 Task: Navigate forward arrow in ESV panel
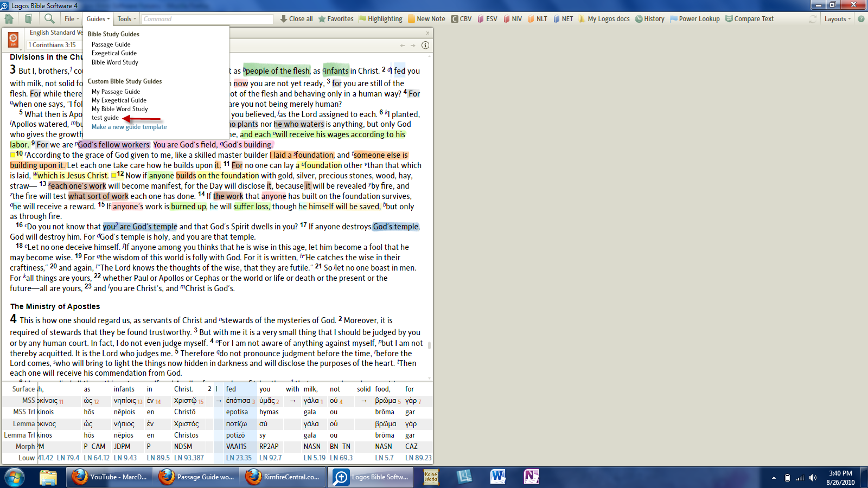click(413, 46)
